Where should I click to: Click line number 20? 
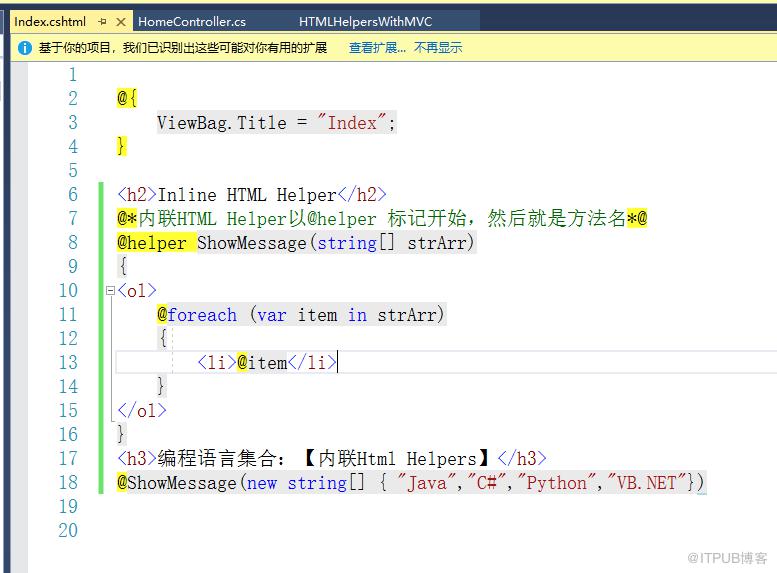[x=68, y=530]
